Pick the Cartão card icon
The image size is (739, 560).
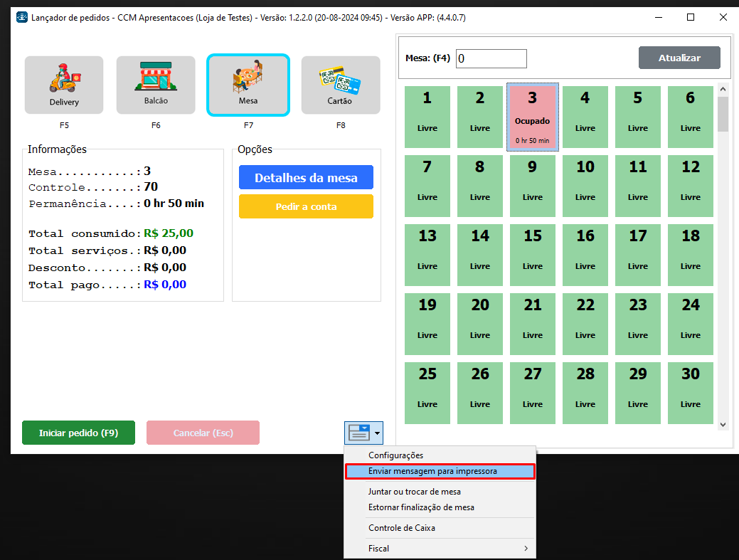tap(340, 77)
